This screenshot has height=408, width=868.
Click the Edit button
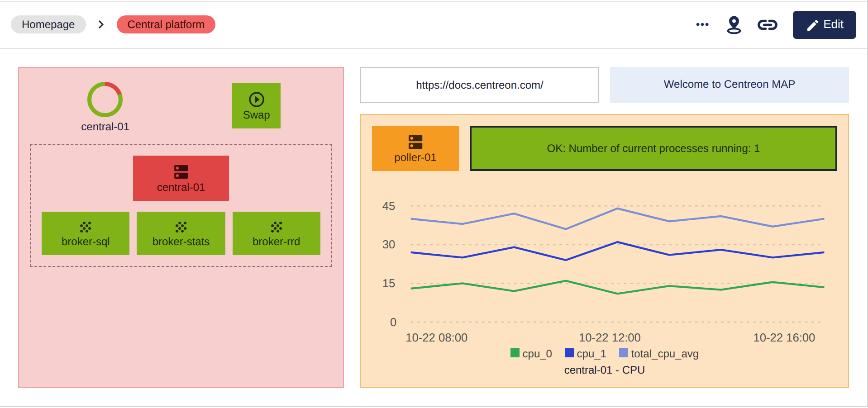click(824, 25)
